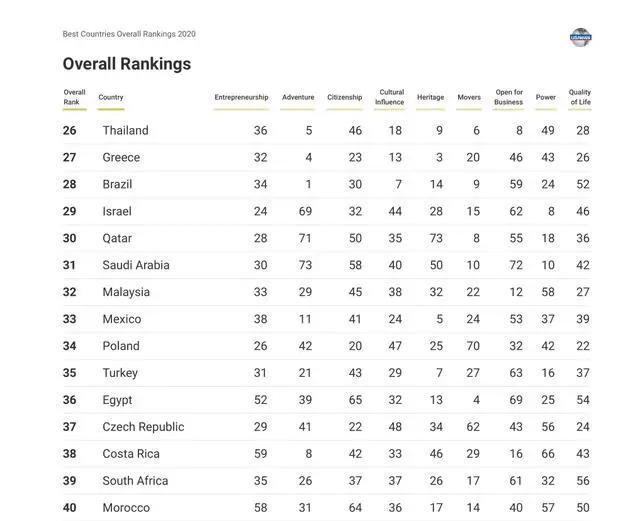Sort by Quality of Life header
The width and height of the screenshot is (640, 521).
580,97
